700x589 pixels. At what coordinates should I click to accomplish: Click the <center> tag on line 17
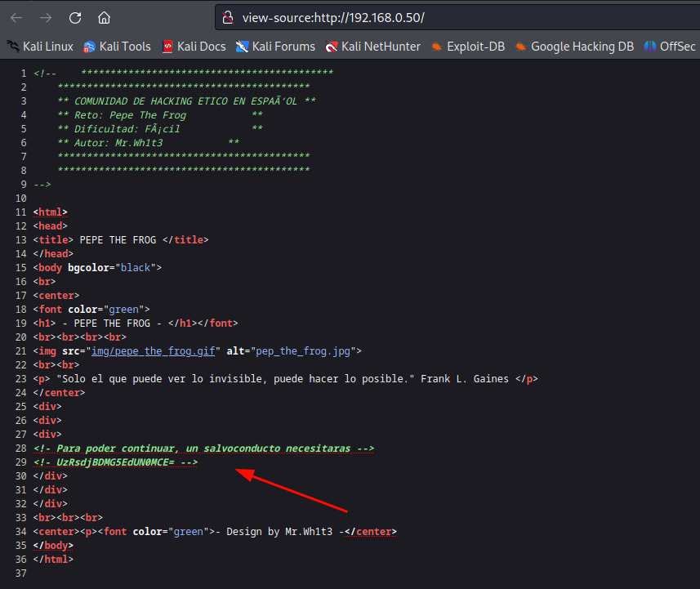pos(56,295)
